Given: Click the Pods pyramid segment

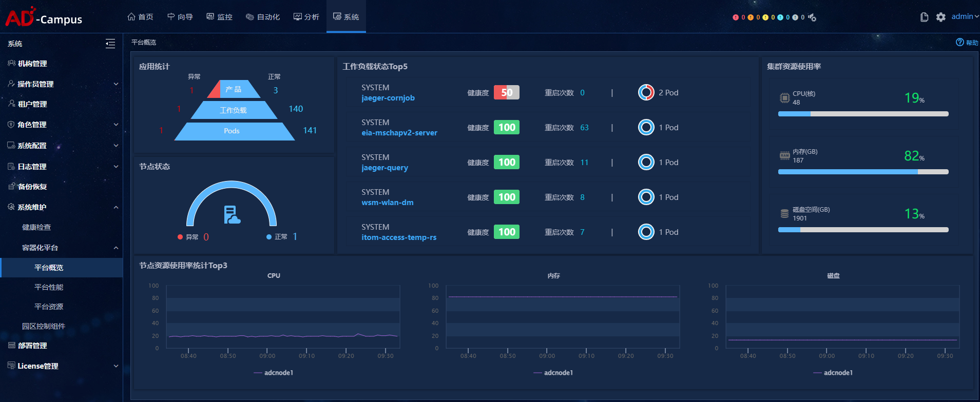Looking at the screenshot, I should 234,131.
